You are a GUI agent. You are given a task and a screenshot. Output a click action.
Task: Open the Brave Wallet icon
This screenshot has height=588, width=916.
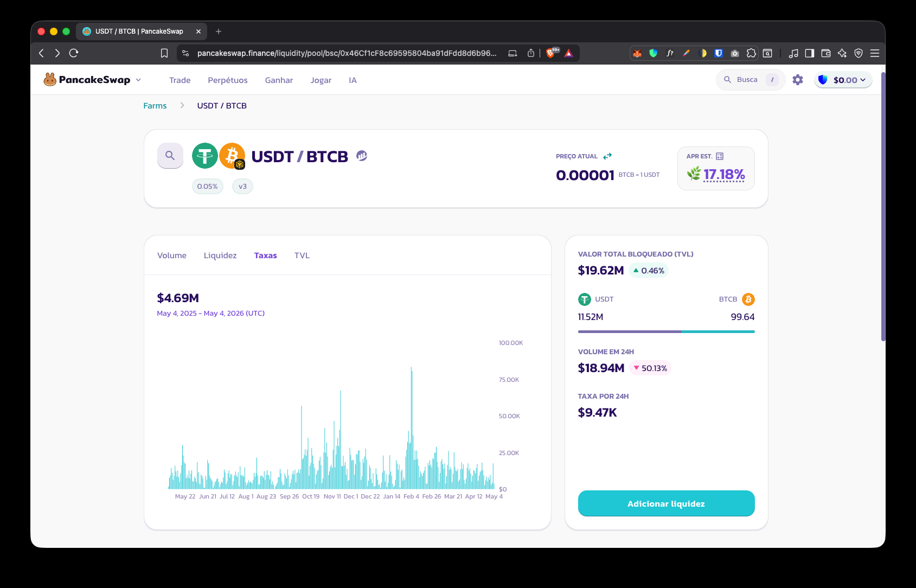826,53
